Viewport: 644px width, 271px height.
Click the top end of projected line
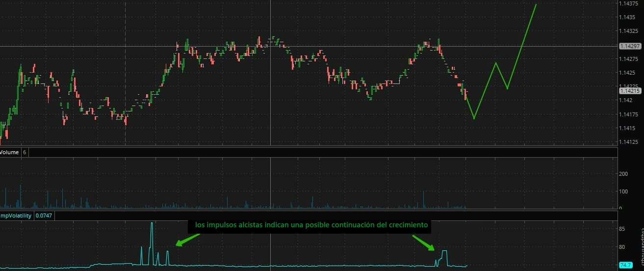[536, 4]
